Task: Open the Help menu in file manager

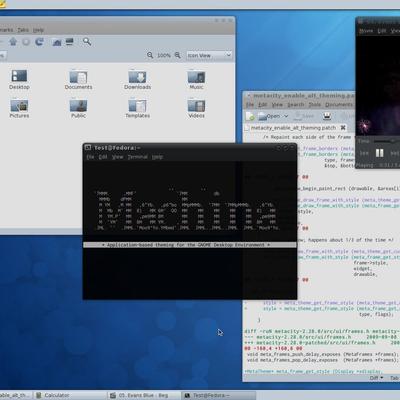Action: (38, 30)
